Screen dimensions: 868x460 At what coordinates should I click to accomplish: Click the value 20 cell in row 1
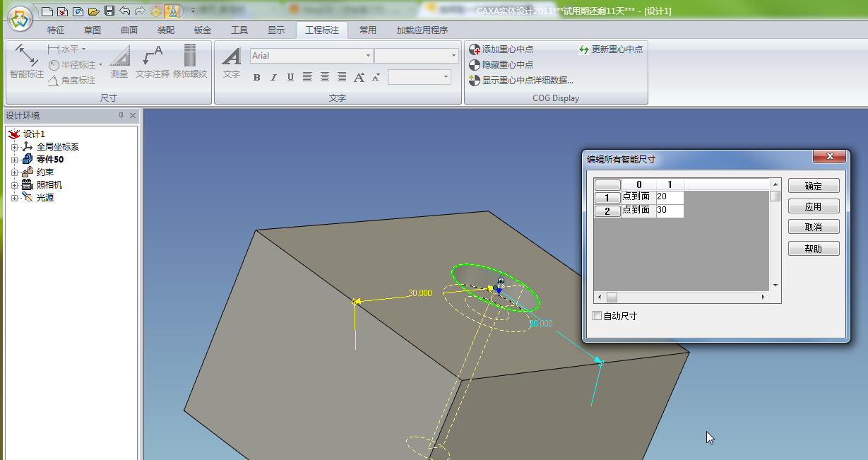click(669, 196)
